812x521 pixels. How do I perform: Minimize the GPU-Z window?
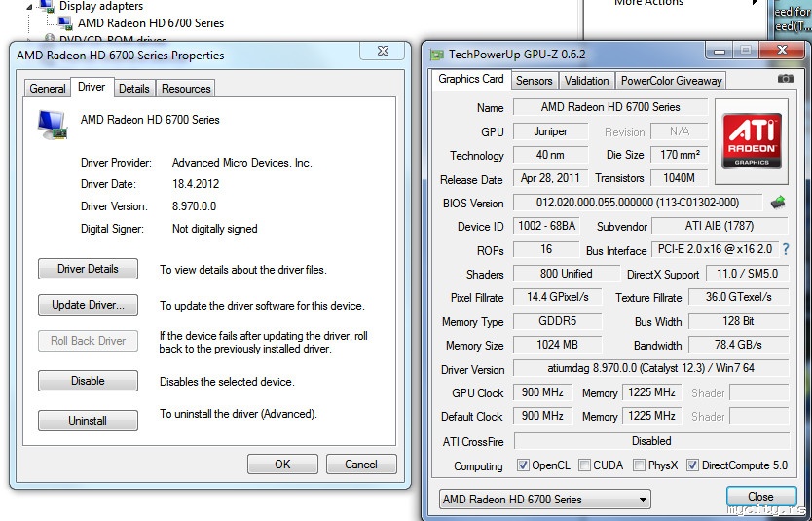coord(719,51)
